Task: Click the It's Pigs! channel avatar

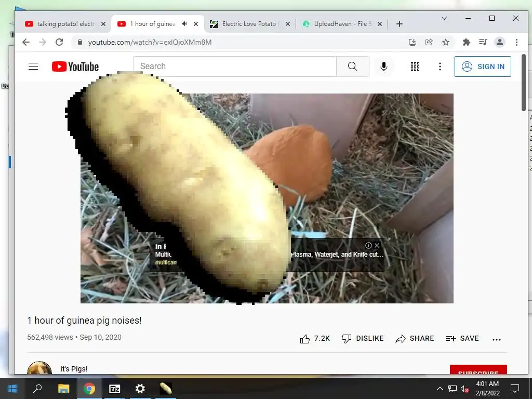Action: tap(39, 368)
